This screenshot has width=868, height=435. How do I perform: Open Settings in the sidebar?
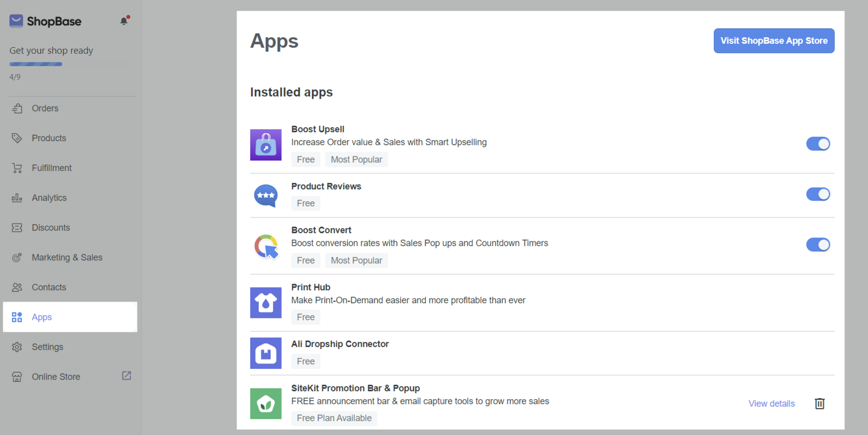pyautogui.click(x=47, y=347)
